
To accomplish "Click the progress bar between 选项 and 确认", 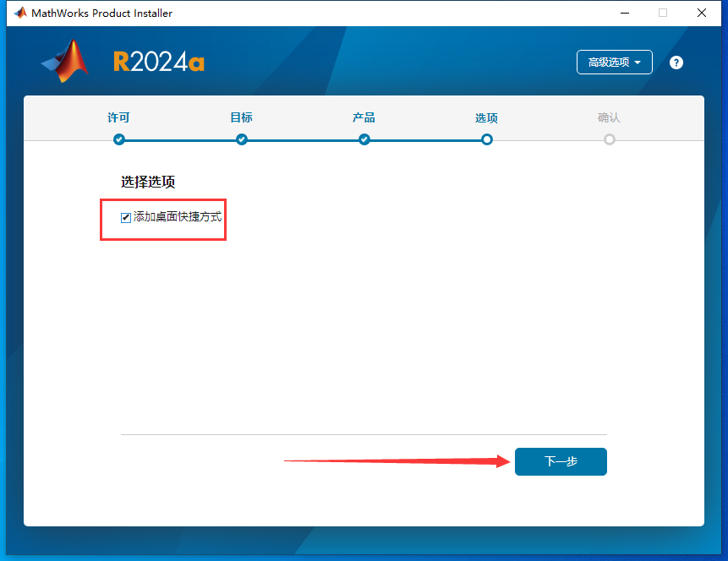I will [x=548, y=139].
